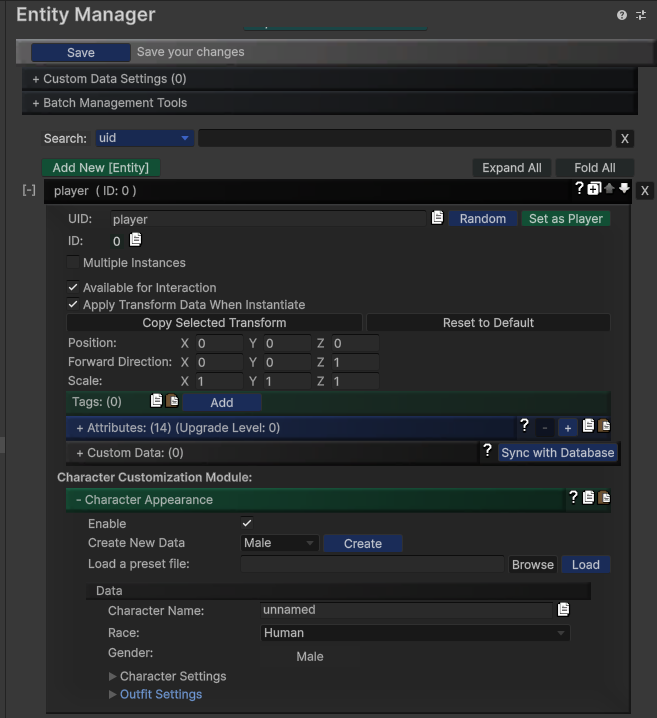Open the Race dropdown showing Human
The height and width of the screenshot is (718, 657).
click(x=415, y=633)
